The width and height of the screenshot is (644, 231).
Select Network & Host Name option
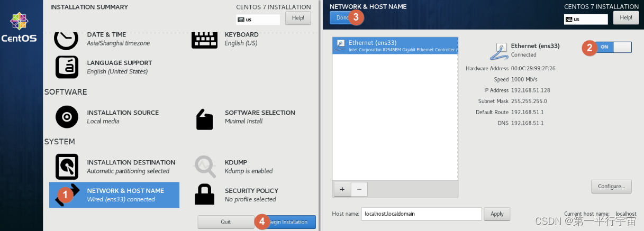click(114, 195)
